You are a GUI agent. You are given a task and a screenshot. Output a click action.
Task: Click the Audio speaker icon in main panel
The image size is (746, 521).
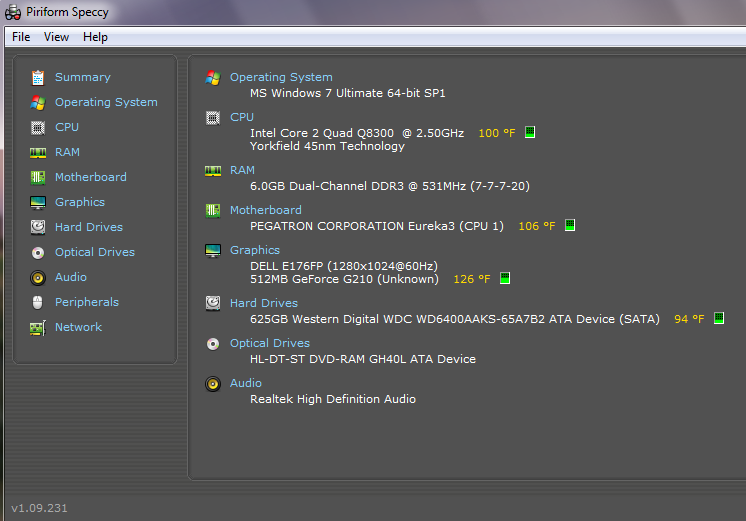point(213,383)
